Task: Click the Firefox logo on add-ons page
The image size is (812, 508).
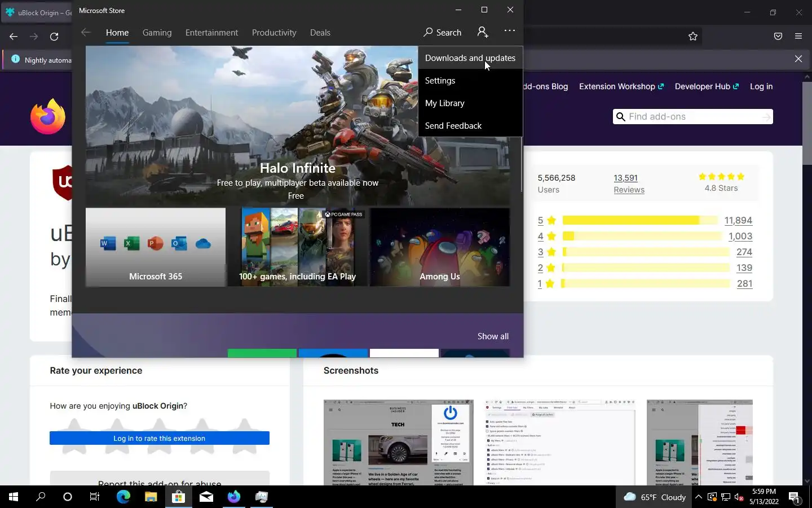Action: tap(48, 117)
